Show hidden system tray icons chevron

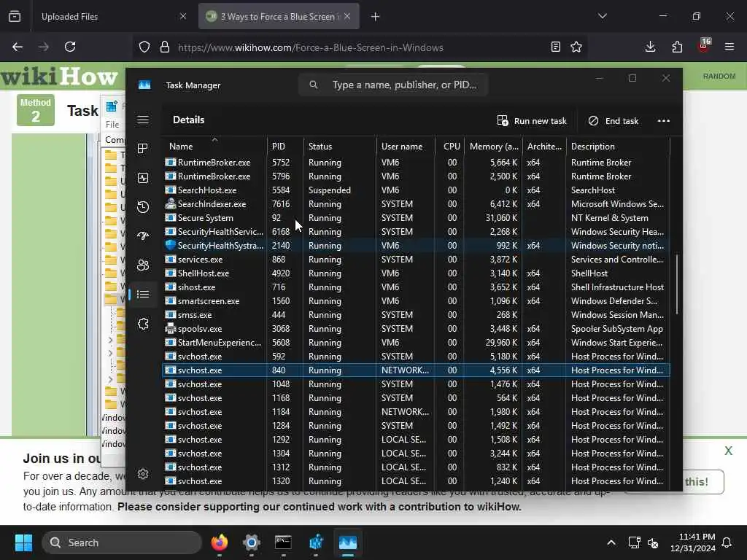point(611,542)
